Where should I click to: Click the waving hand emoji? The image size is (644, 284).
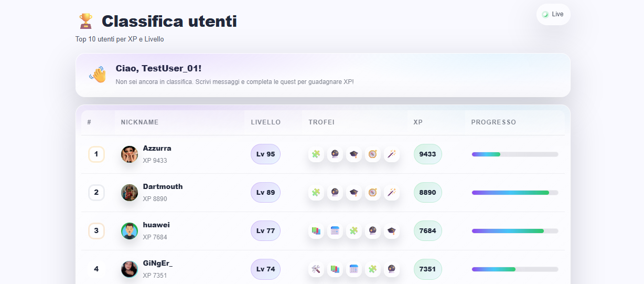98,75
